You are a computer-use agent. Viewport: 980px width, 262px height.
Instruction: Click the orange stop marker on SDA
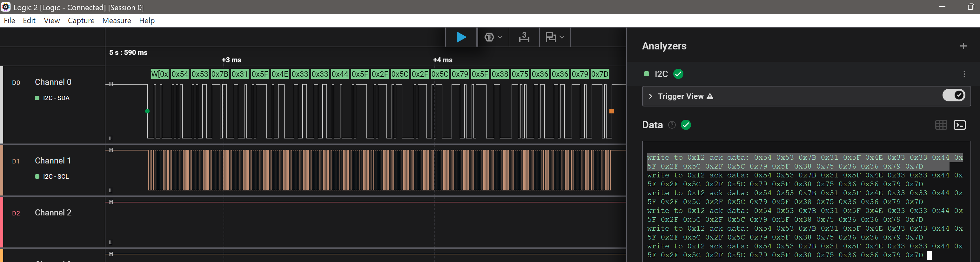click(611, 111)
